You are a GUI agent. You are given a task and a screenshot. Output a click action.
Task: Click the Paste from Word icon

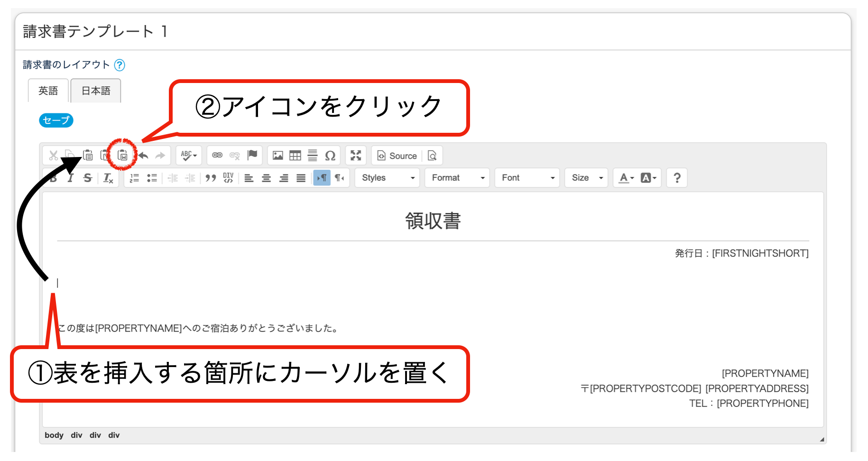coord(122,155)
